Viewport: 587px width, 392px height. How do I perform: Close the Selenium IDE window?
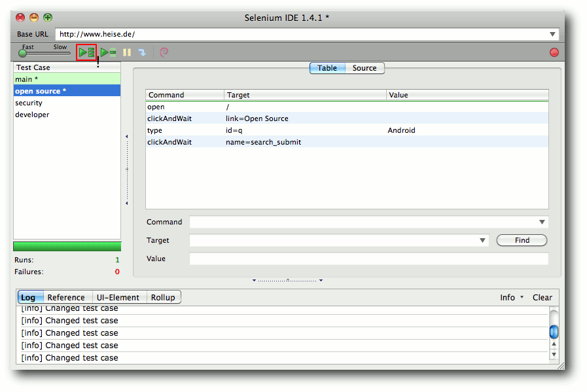click(x=20, y=18)
